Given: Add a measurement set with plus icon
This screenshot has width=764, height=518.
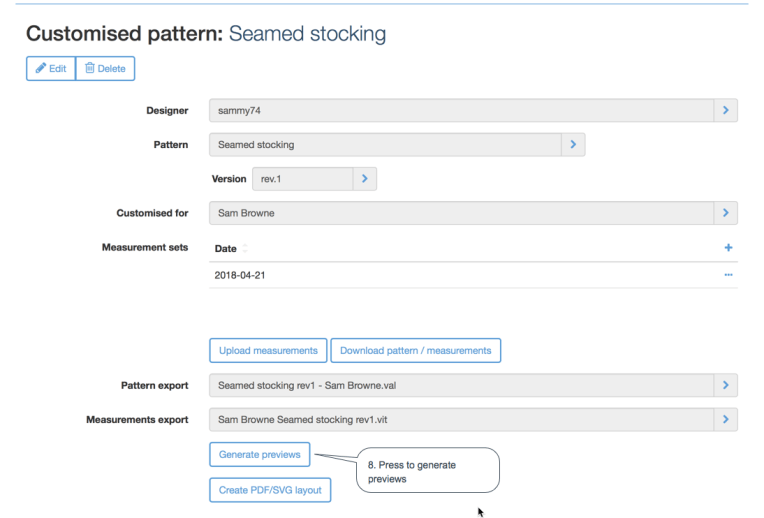Looking at the screenshot, I should 728,248.
